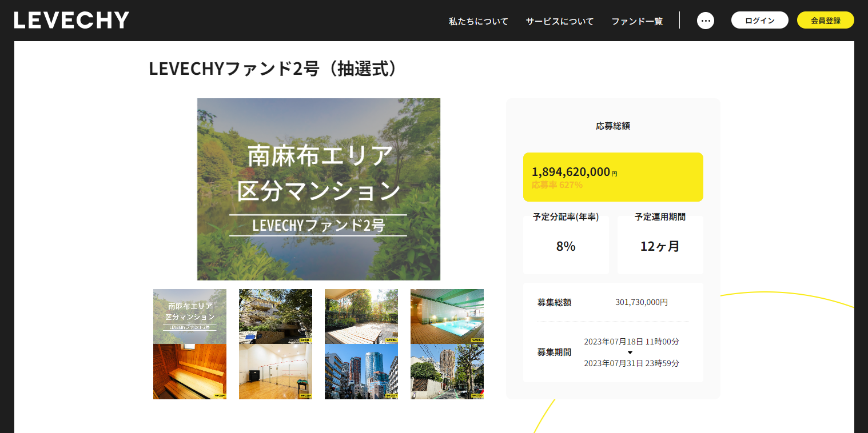Click the 1,894,620,000円 amount
Image resolution: width=868 pixels, height=433 pixels.
pyautogui.click(x=574, y=172)
